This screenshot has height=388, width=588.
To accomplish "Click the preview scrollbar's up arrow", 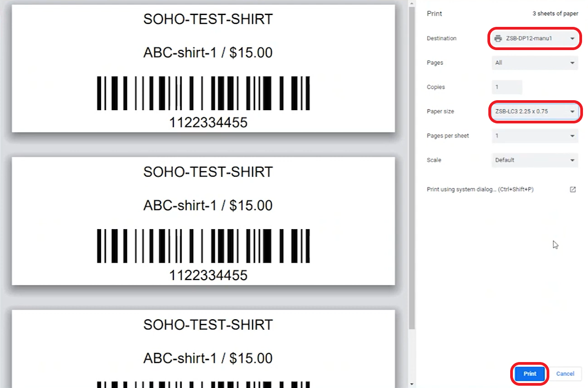I will coord(412,4).
